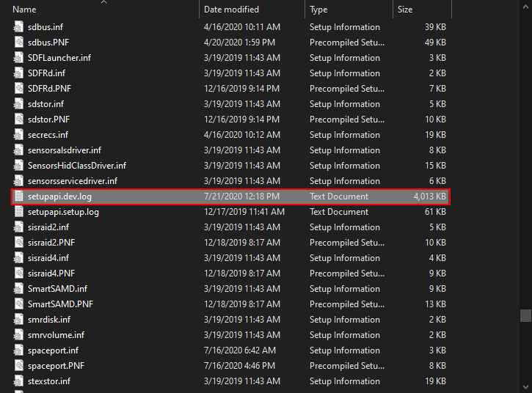Select the file name sisraid2.PNF
The width and height of the screenshot is (532, 393).
click(51, 243)
